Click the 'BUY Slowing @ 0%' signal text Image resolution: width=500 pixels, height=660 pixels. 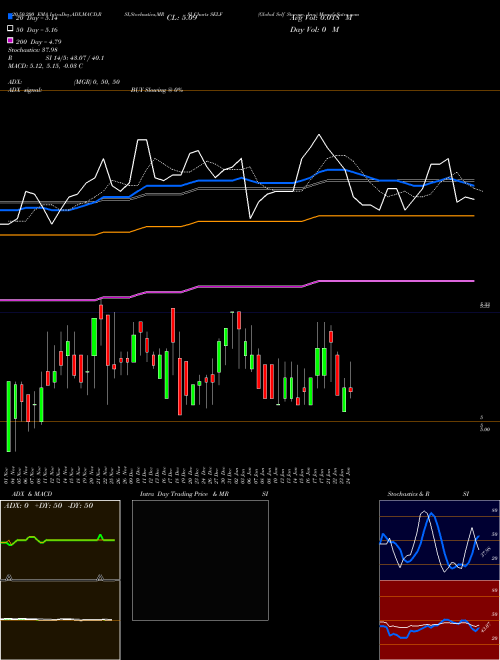click(157, 90)
